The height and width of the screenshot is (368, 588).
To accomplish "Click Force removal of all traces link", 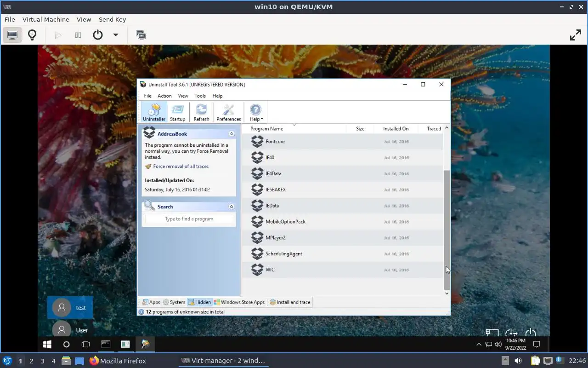I will pos(181,167).
